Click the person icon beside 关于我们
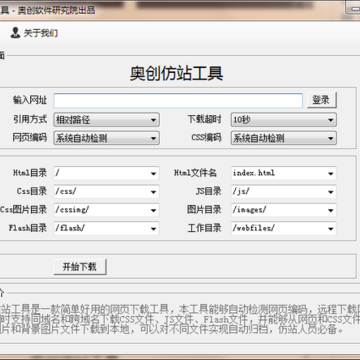 [15, 33]
